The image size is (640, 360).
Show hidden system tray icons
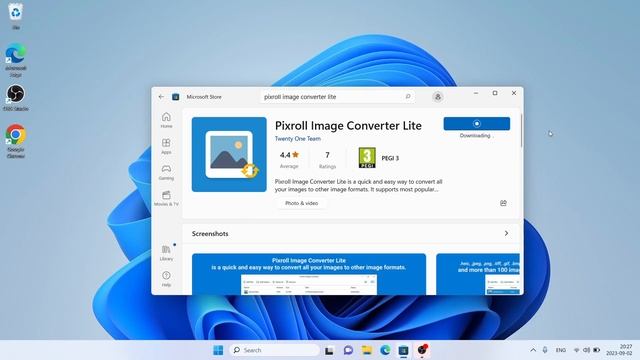[533, 350]
